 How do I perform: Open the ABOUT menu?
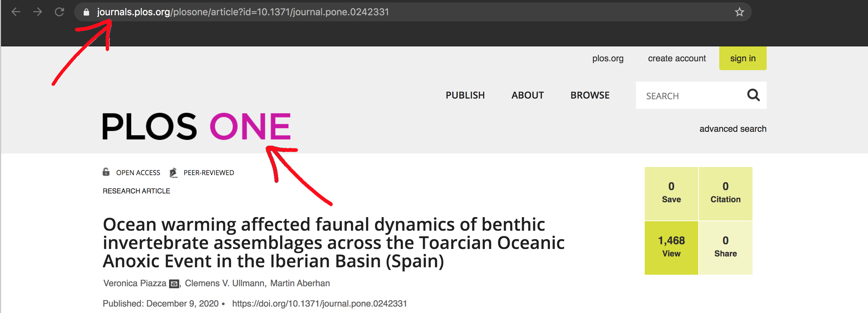click(x=528, y=95)
